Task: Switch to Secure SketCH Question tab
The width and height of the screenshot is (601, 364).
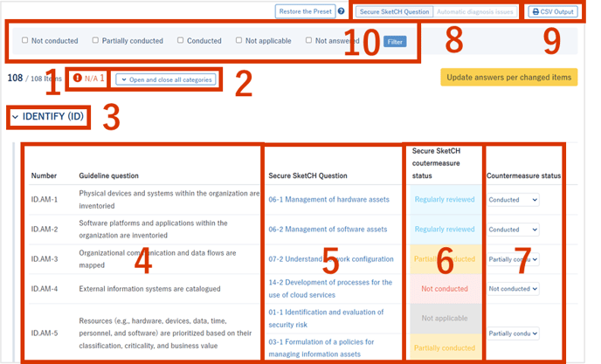Action: click(395, 12)
